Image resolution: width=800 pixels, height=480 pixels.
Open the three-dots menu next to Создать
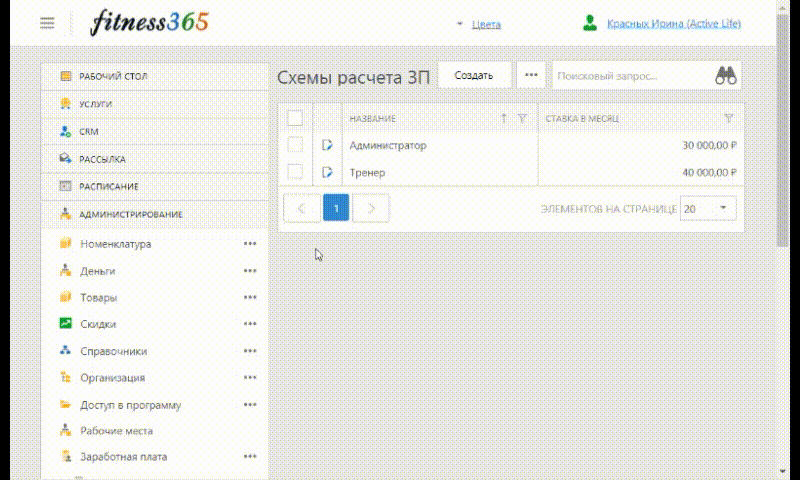(x=531, y=75)
